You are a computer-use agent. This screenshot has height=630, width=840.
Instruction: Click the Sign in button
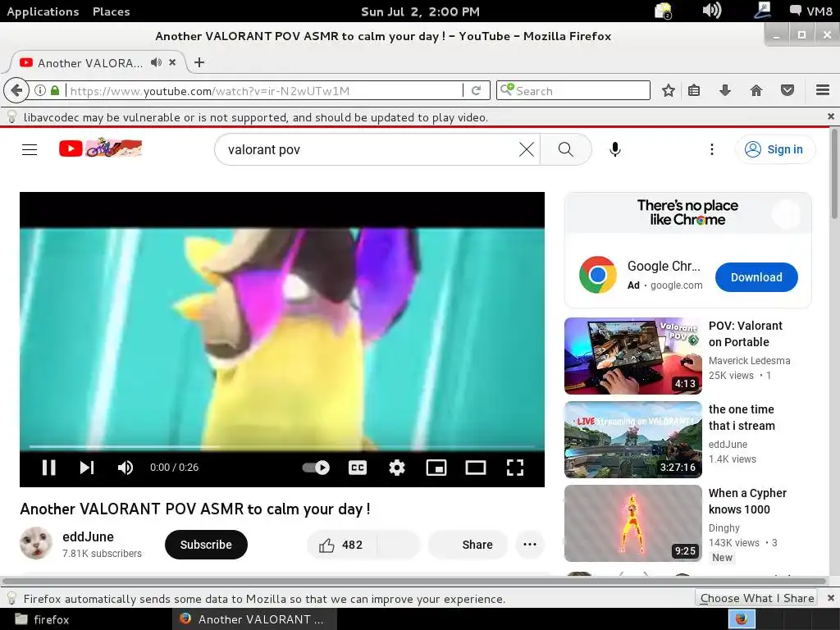point(775,149)
